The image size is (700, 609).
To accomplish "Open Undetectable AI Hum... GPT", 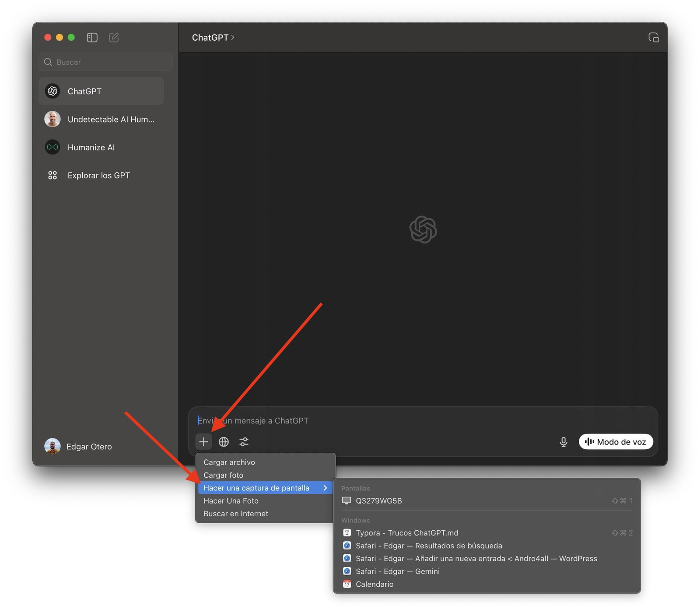I will 101,119.
